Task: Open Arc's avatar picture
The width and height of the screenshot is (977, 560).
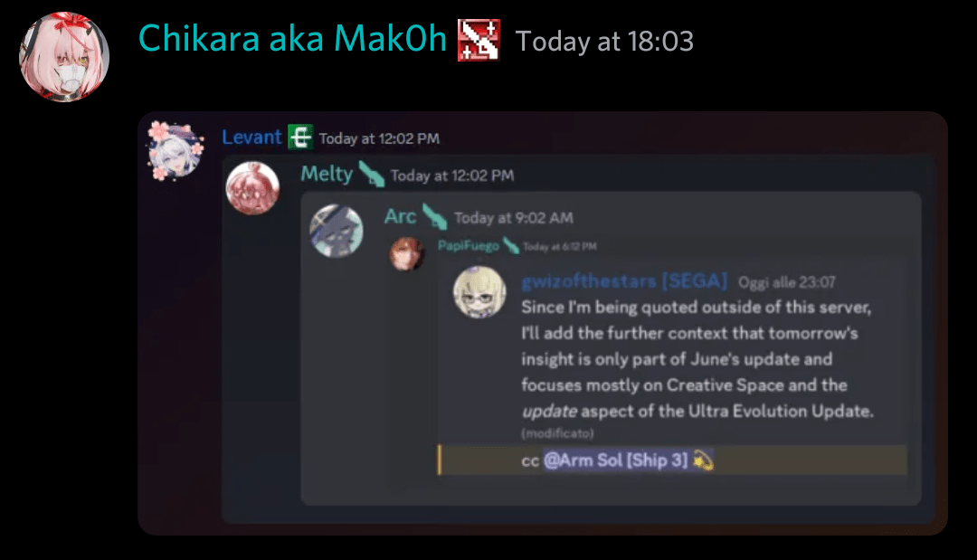Action: point(337,231)
